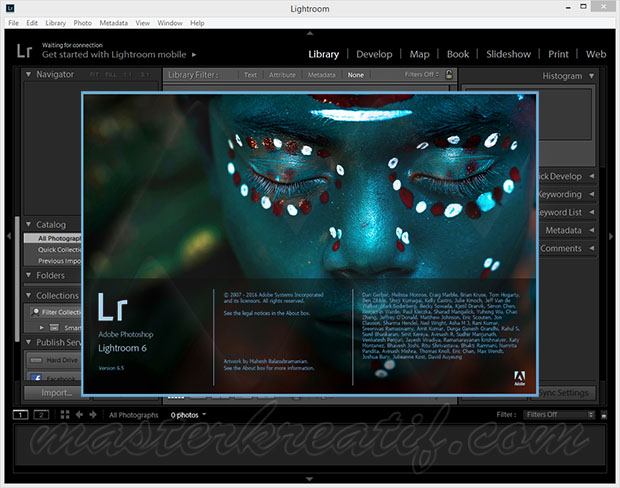Collapse the Catalog panel

[x=28, y=224]
